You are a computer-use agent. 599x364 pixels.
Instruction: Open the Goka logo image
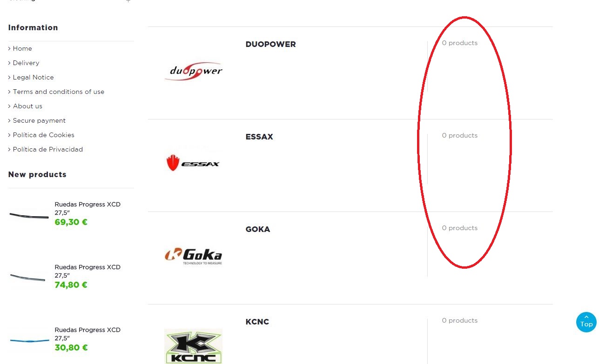click(193, 256)
